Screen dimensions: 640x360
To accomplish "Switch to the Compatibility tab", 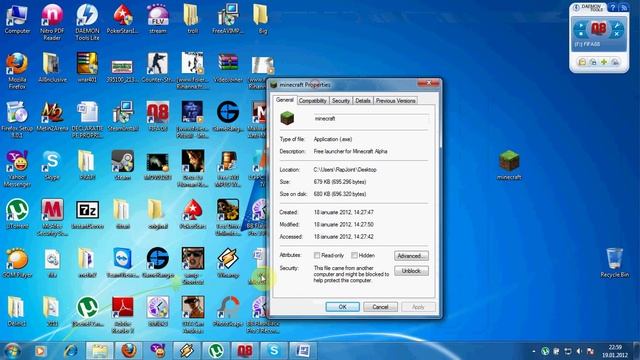I will pyautogui.click(x=313, y=100).
